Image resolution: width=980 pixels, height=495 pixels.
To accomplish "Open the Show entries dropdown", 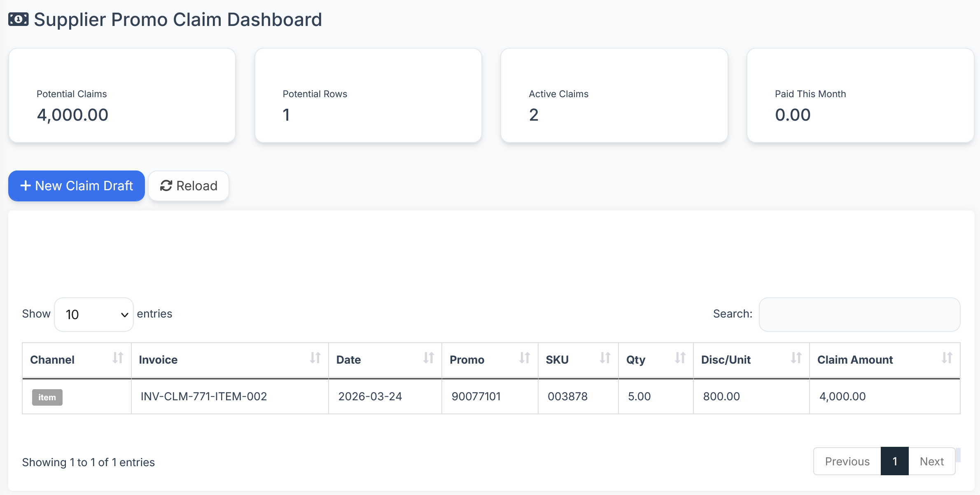I will point(94,314).
